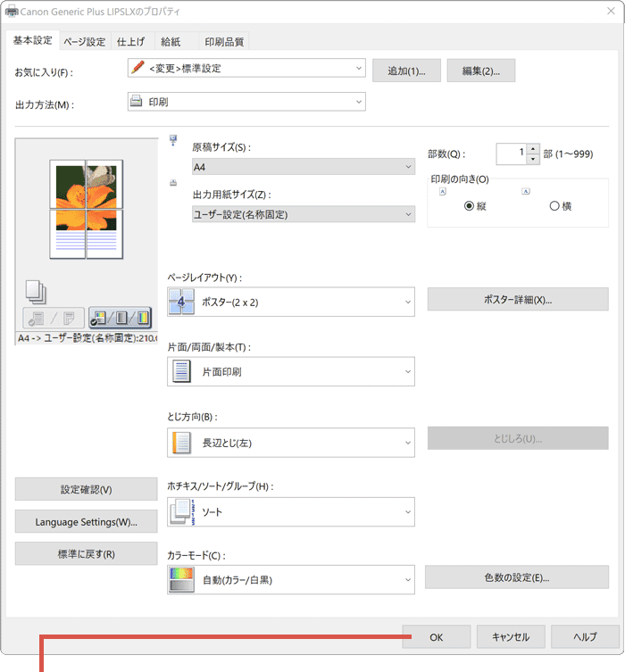Switch to the 仕上げ tab
Viewport: 625px width, 672px height.
130,42
